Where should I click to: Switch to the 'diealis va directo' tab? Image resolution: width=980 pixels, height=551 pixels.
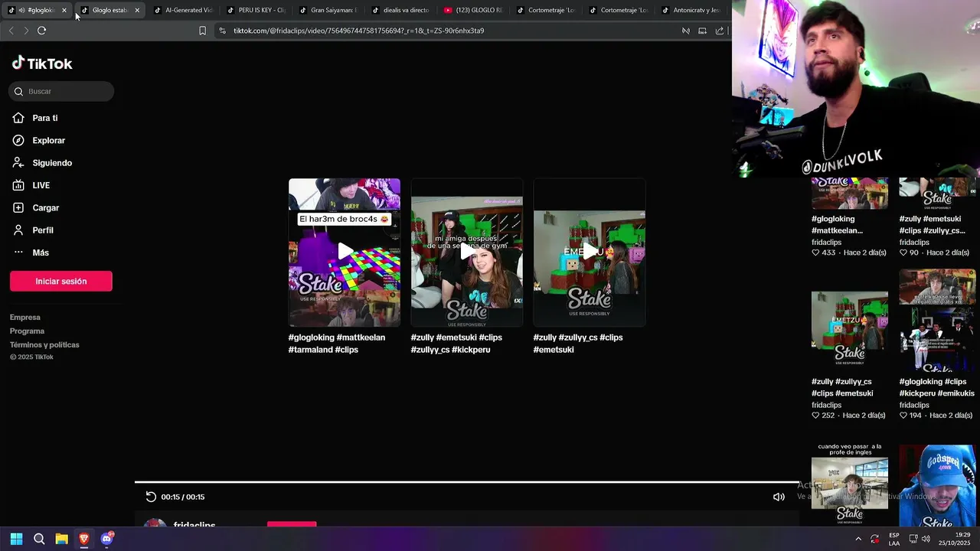(x=401, y=10)
